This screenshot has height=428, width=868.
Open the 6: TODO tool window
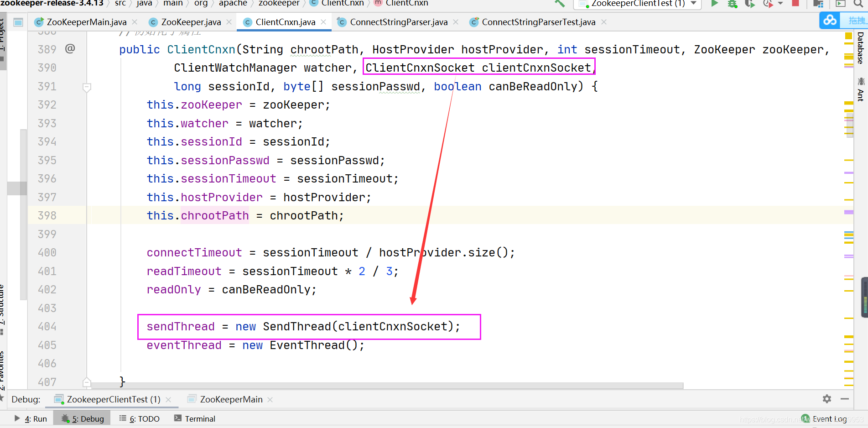140,418
